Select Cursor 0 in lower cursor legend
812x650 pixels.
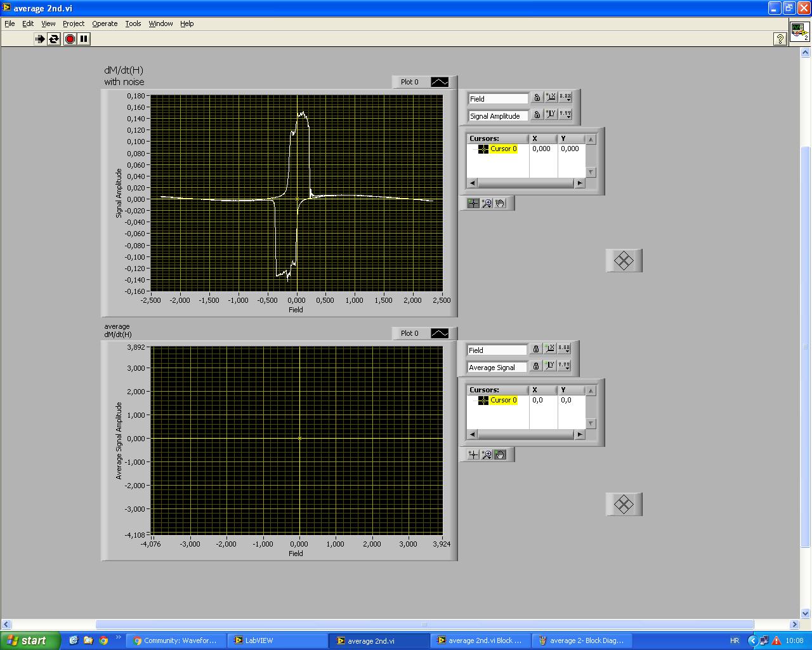pyautogui.click(x=503, y=400)
